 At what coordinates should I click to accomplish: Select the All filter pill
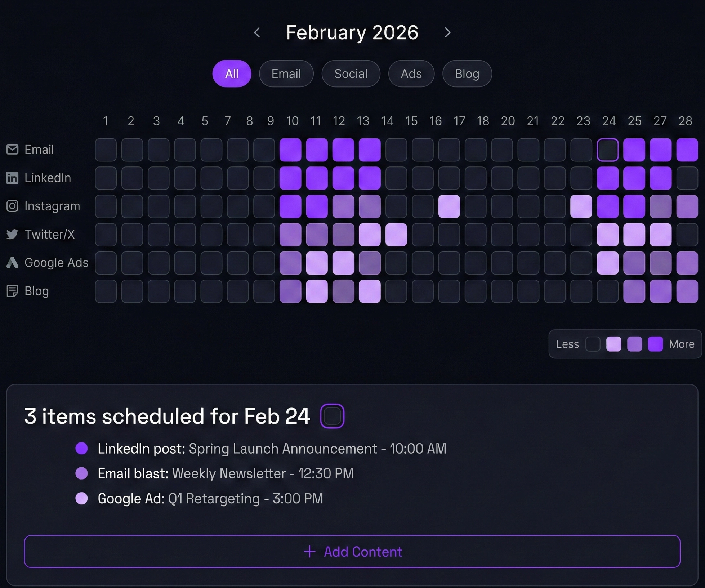point(232,73)
